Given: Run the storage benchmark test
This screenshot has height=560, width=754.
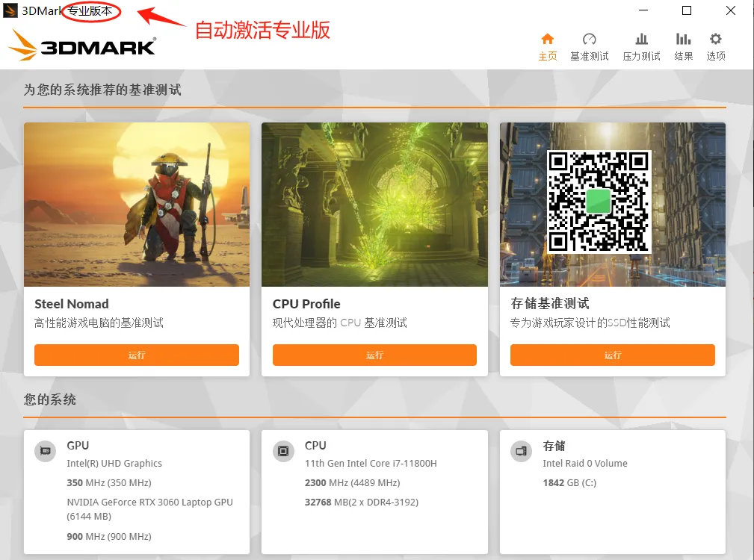Looking at the screenshot, I should pos(613,355).
